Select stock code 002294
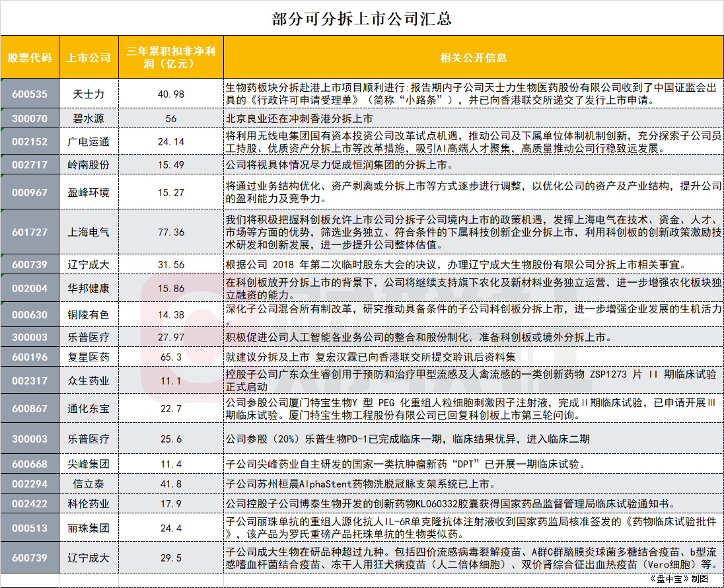This screenshot has height=588, width=724. [30, 484]
